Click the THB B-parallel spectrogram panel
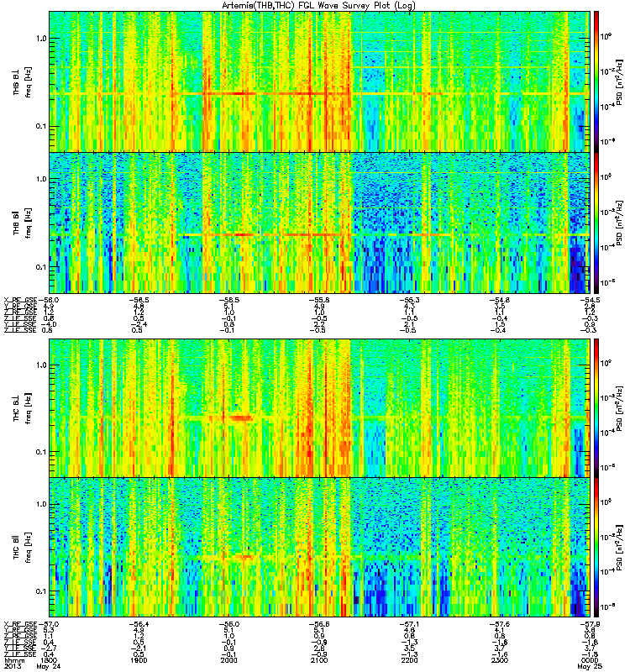630x672 pixels. coord(320,223)
